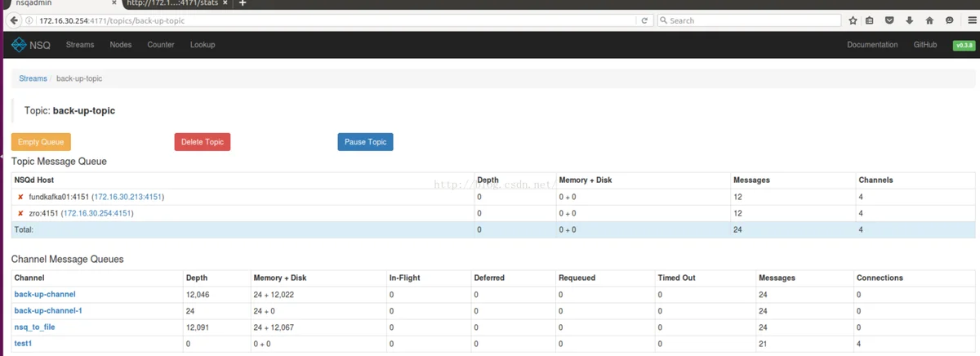
Task: Open the downloads arrow icon
Action: coord(910,20)
